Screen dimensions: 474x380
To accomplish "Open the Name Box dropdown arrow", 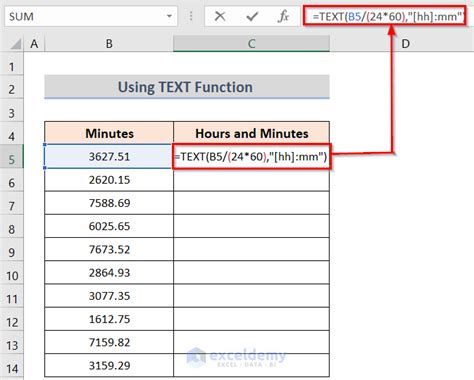I will [169, 16].
